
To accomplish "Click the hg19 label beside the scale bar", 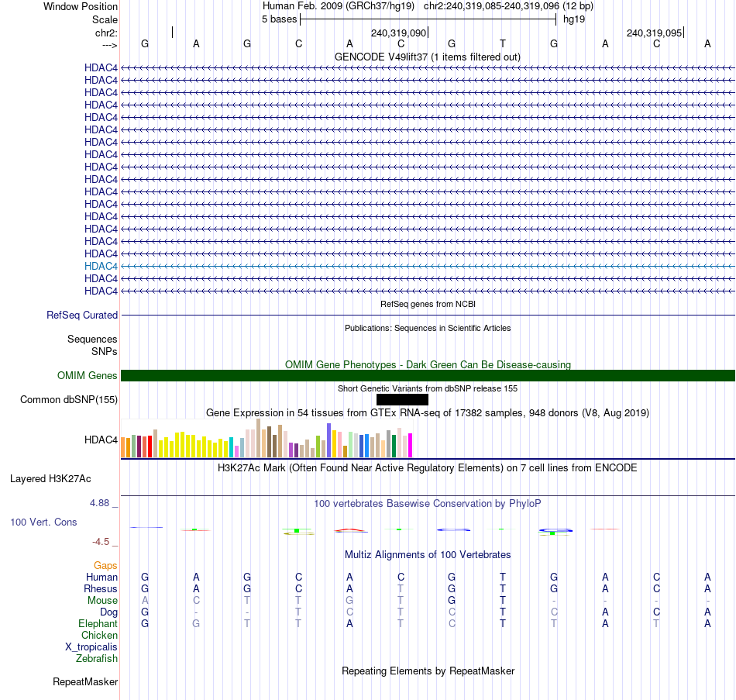I will pyautogui.click(x=574, y=19).
